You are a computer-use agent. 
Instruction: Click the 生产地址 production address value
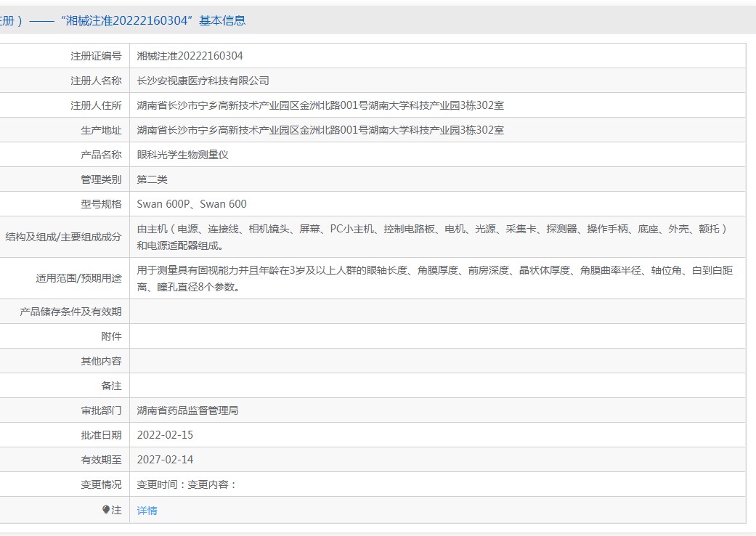(320, 130)
